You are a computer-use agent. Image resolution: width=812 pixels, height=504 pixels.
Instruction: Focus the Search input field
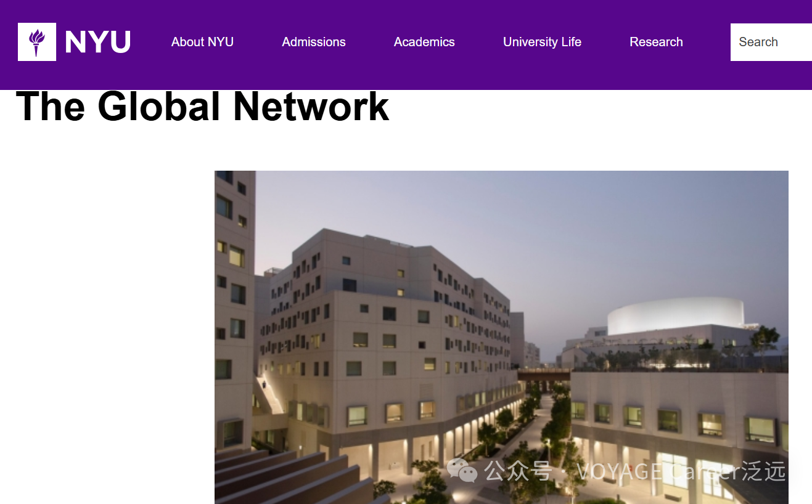pyautogui.click(x=771, y=42)
